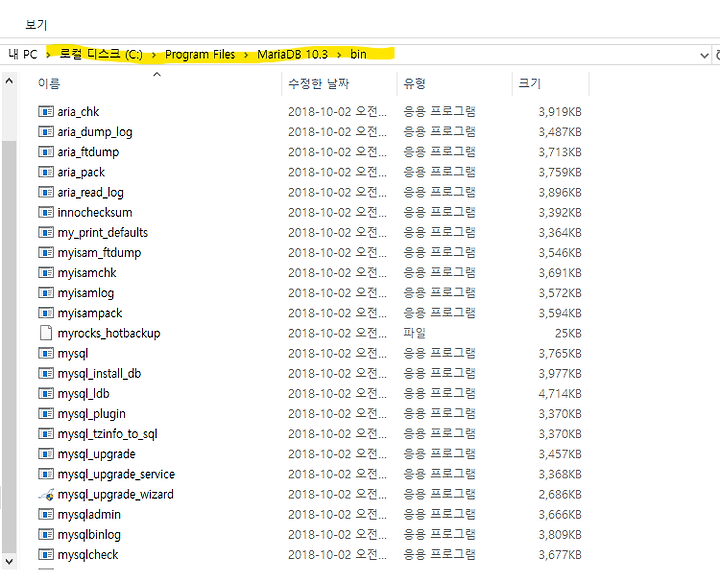This screenshot has height=580, width=720.
Task: Click the blank myrocks_hotbackup file icon
Action: click(46, 333)
